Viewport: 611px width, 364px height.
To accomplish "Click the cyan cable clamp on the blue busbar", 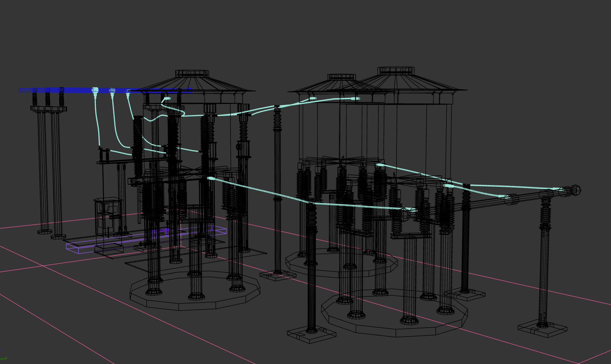I will (95, 91).
